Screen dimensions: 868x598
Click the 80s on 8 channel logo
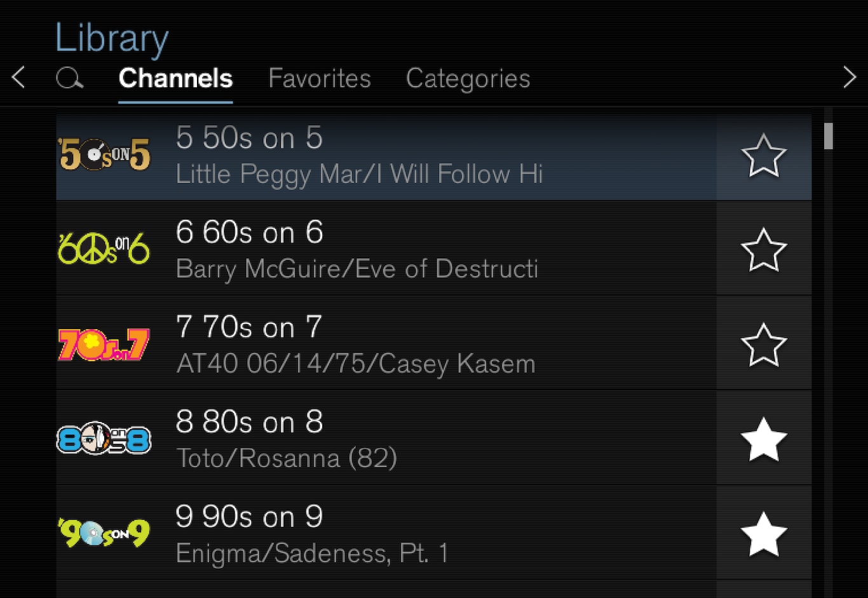104,439
